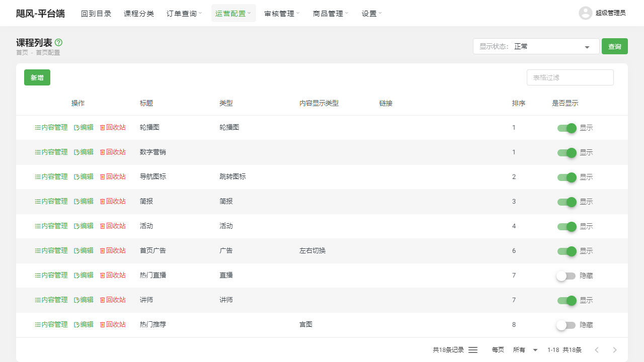Enable the display switch for 热门推荐
This screenshot has height=362, width=644.
tap(566, 325)
